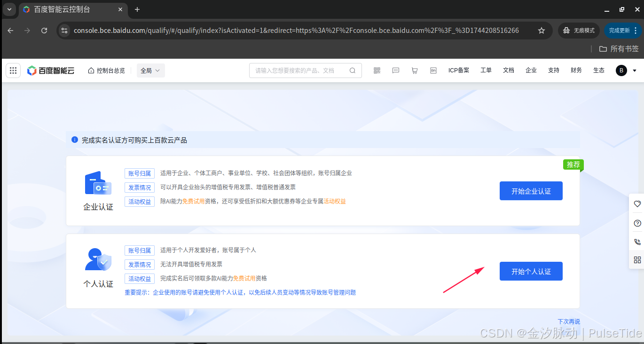
Task: Click orange 活动权益 link in enterprise row
Action: click(x=335, y=201)
